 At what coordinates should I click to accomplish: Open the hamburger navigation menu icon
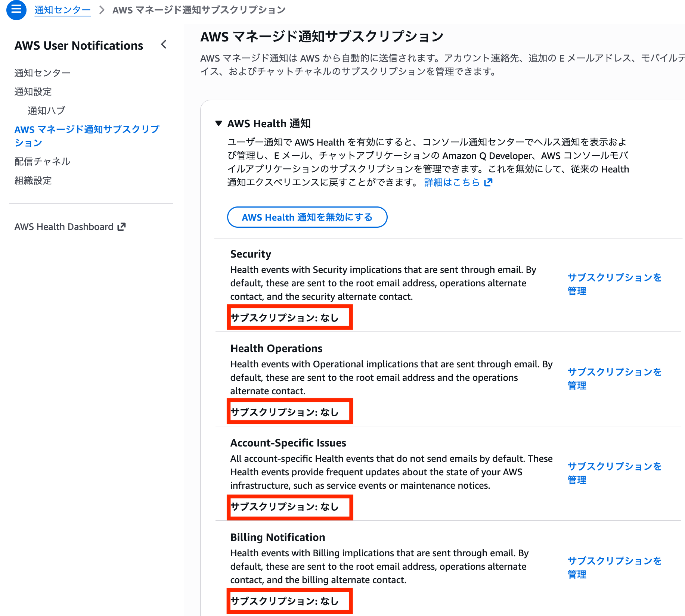click(x=16, y=10)
